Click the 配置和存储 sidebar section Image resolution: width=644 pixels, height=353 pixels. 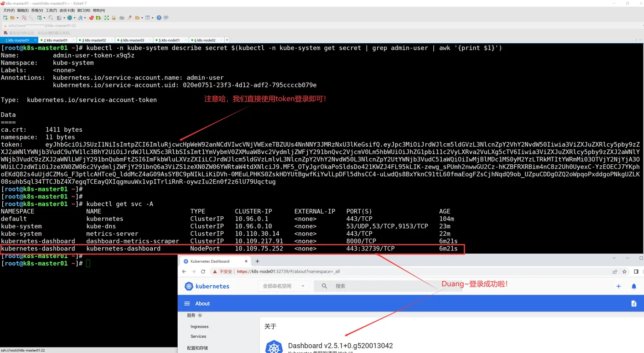click(x=197, y=348)
